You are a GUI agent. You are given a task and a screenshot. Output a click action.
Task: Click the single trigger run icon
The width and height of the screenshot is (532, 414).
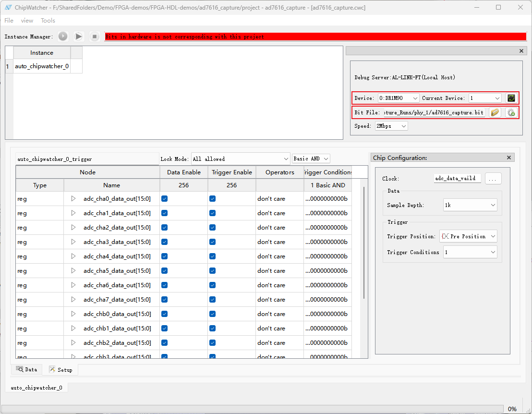click(63, 37)
